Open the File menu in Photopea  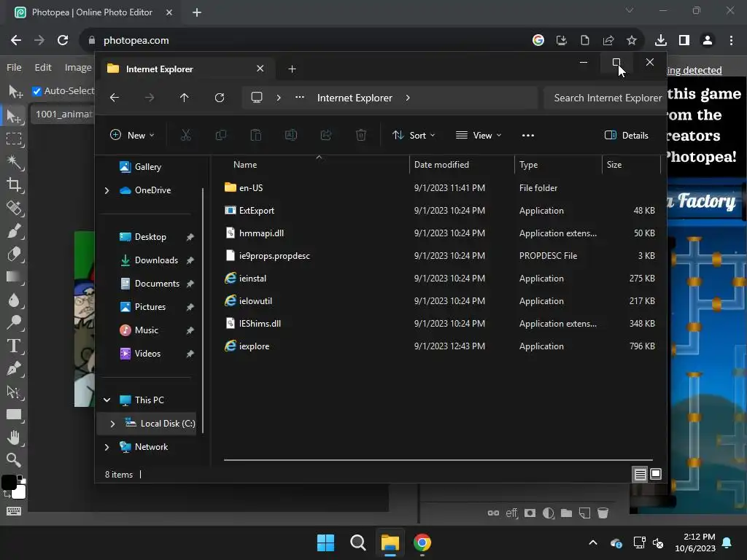click(x=14, y=68)
